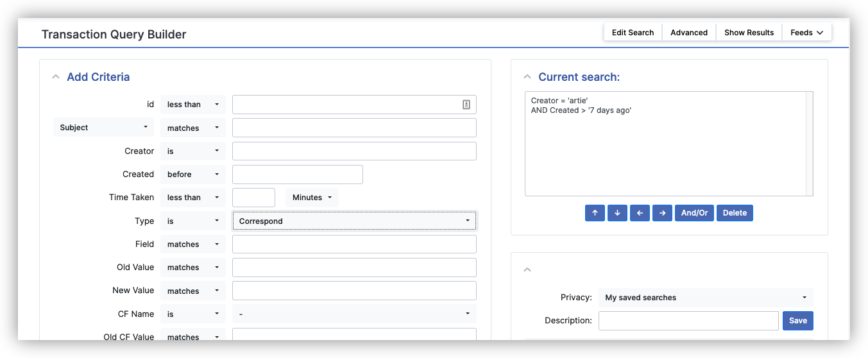Collapse the Current search panel
The height and width of the screenshot is (358, 868).
point(527,77)
